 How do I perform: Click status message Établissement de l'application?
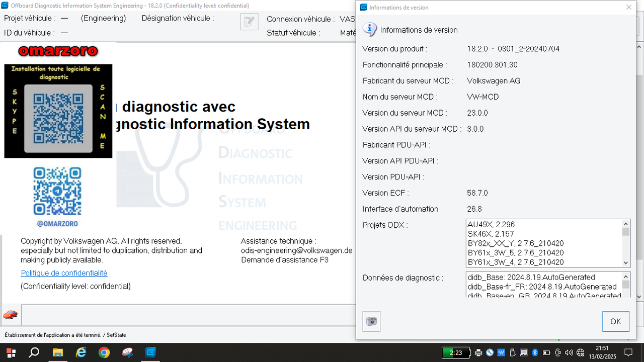(65, 335)
